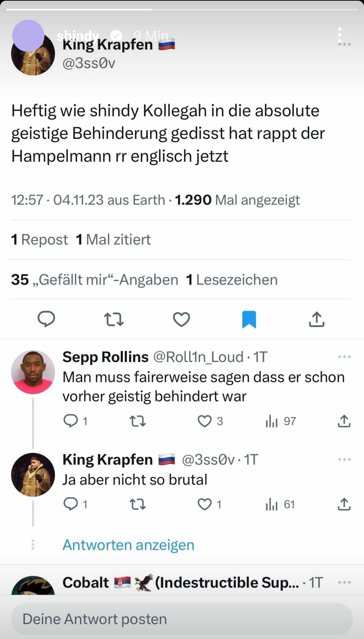Click the story progress bar at top
364x639 pixels.
click(182, 9)
